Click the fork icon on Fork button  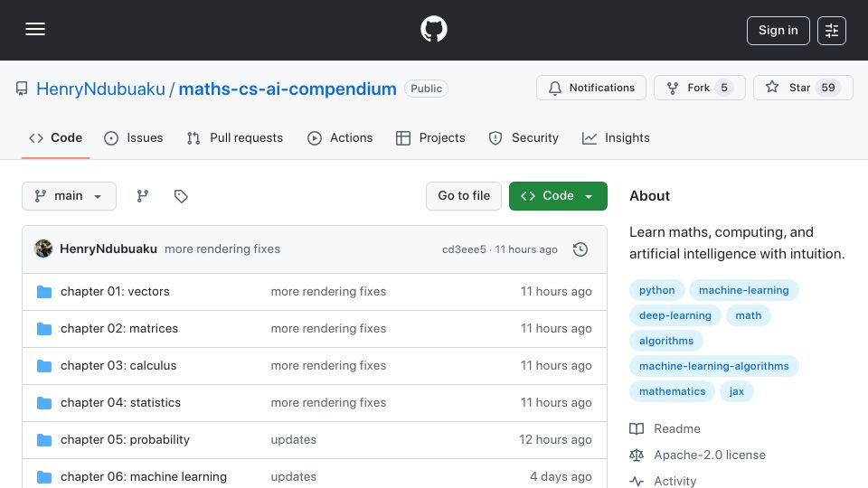(673, 88)
